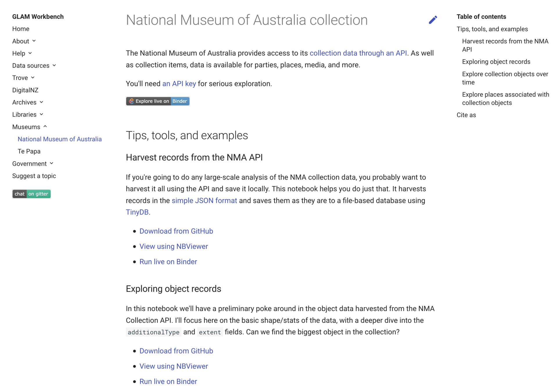
Task: Collapse the Museums section
Action: (x=45, y=127)
